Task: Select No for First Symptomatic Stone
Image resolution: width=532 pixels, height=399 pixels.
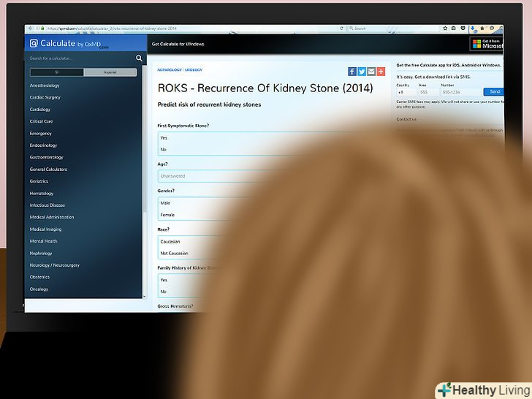Action: pyautogui.click(x=163, y=149)
